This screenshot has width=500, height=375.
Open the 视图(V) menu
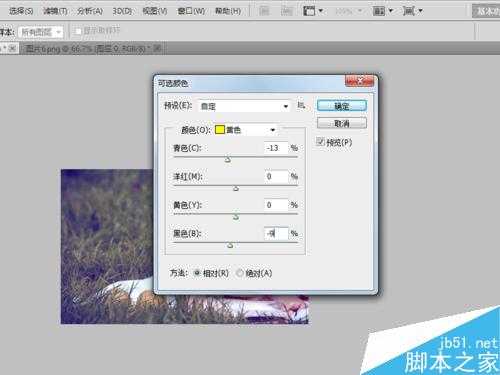154,11
